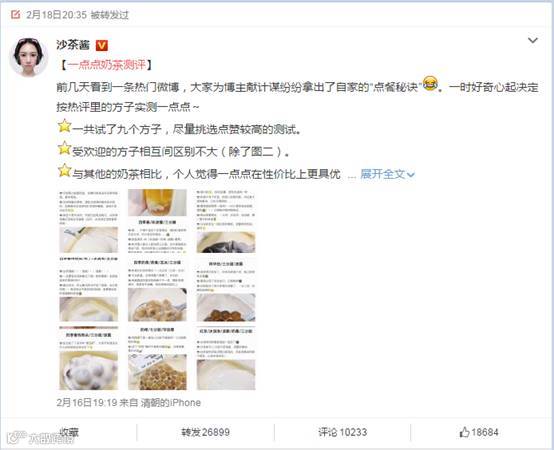Click the 清朝的iPhone source link
This screenshot has width=554, height=450.
click(171, 403)
